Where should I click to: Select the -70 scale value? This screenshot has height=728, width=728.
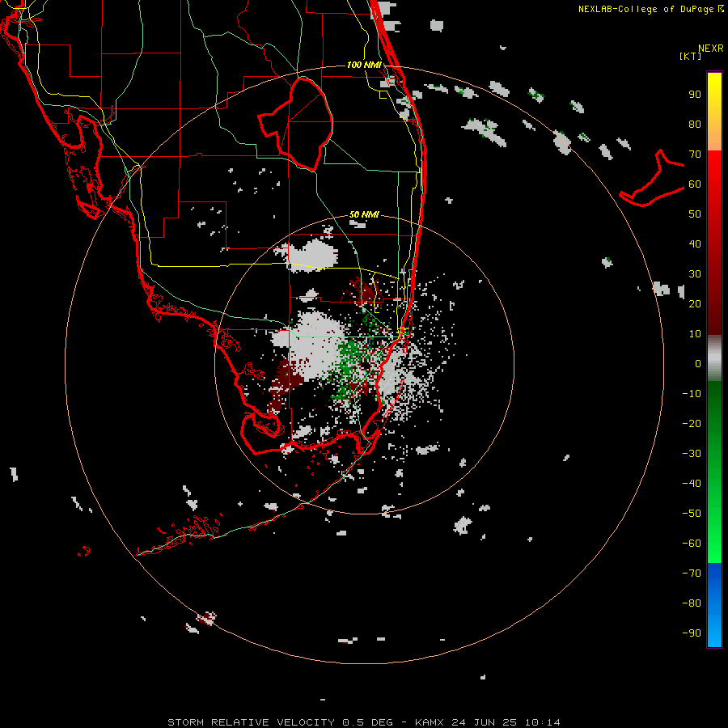(692, 574)
